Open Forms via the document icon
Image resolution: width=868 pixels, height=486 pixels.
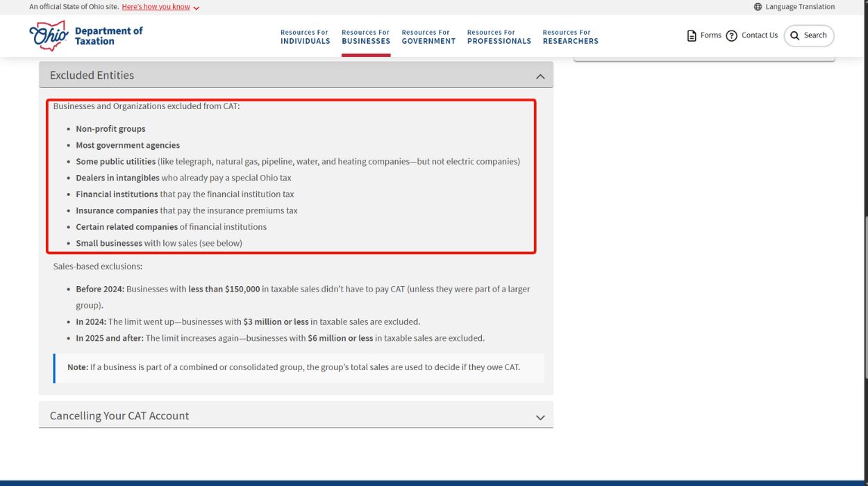click(x=692, y=35)
